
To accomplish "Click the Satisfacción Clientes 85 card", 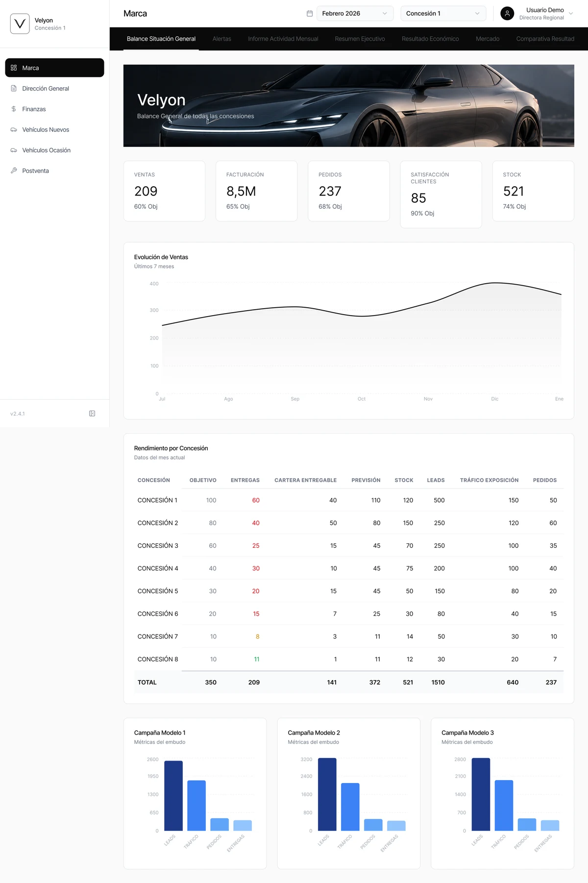I will [441, 195].
